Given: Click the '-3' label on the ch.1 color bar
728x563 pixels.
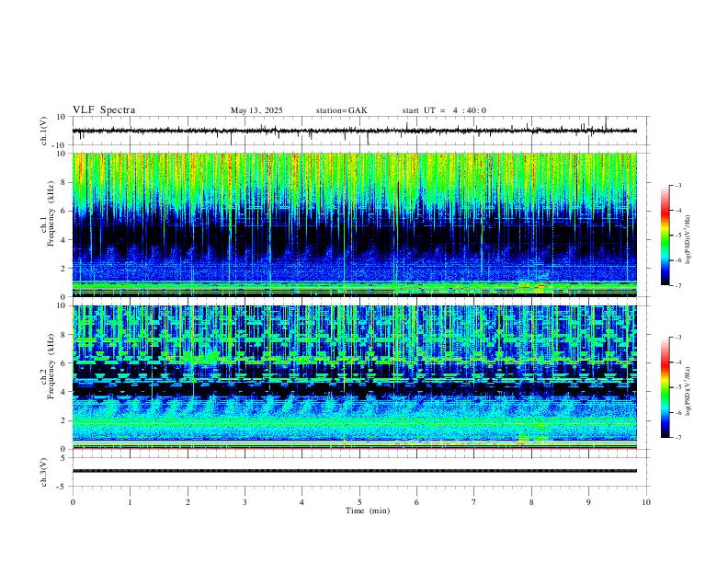Looking at the screenshot, I should click(677, 185).
